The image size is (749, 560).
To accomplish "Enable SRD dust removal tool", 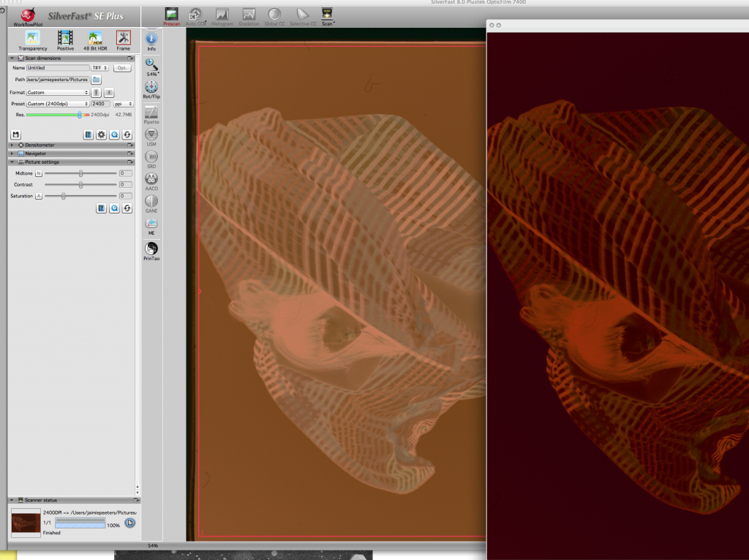I will (151, 159).
